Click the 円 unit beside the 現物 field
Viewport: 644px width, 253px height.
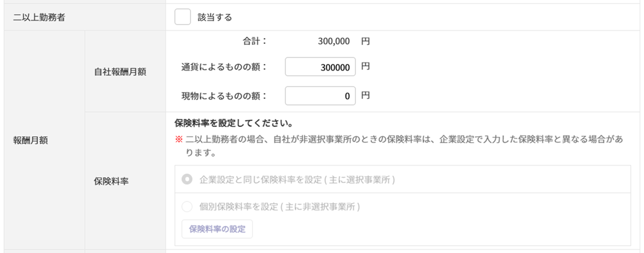365,96
